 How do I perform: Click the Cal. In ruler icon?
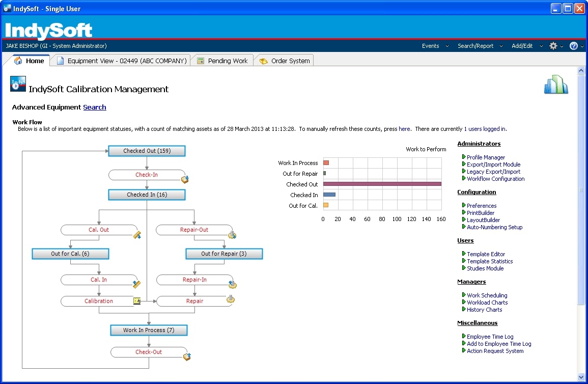click(136, 285)
